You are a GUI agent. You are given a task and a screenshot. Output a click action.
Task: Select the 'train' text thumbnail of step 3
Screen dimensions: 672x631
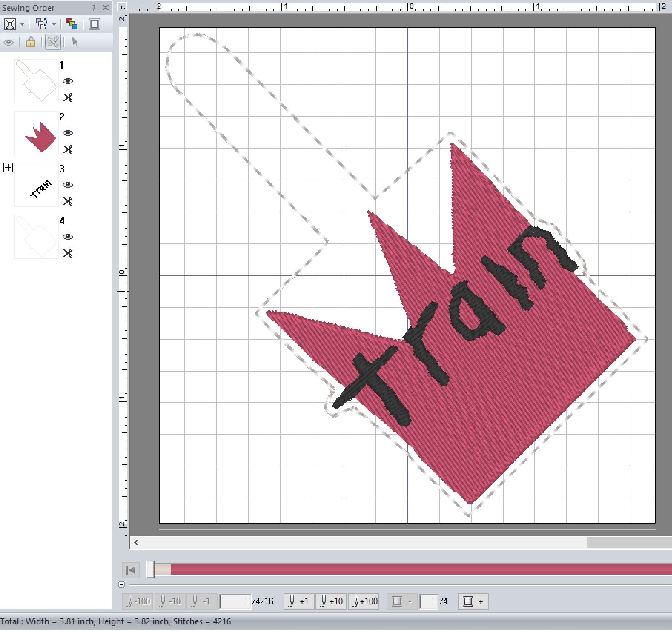pyautogui.click(x=37, y=185)
